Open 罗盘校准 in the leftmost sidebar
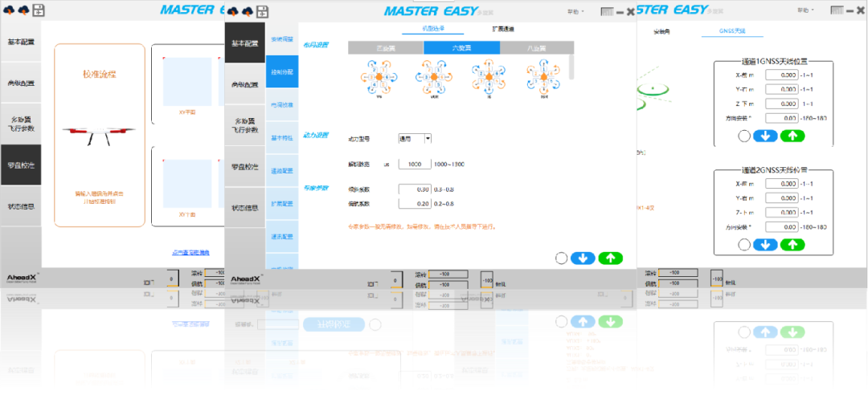 pyautogui.click(x=20, y=165)
